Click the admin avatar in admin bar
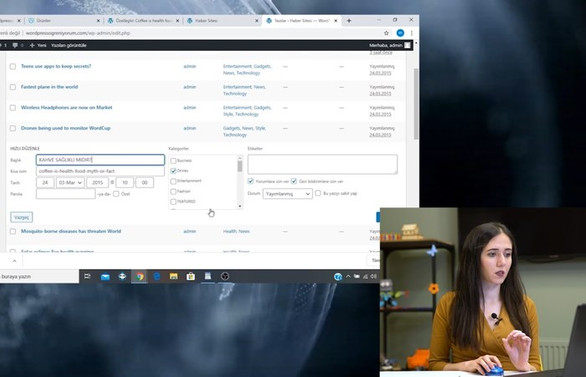 [x=407, y=45]
